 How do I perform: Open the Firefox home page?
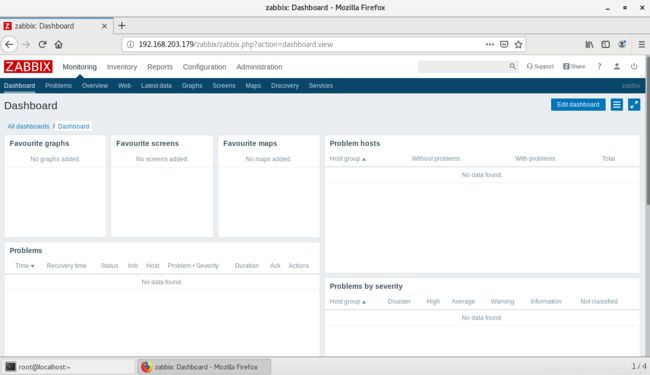pos(58,44)
